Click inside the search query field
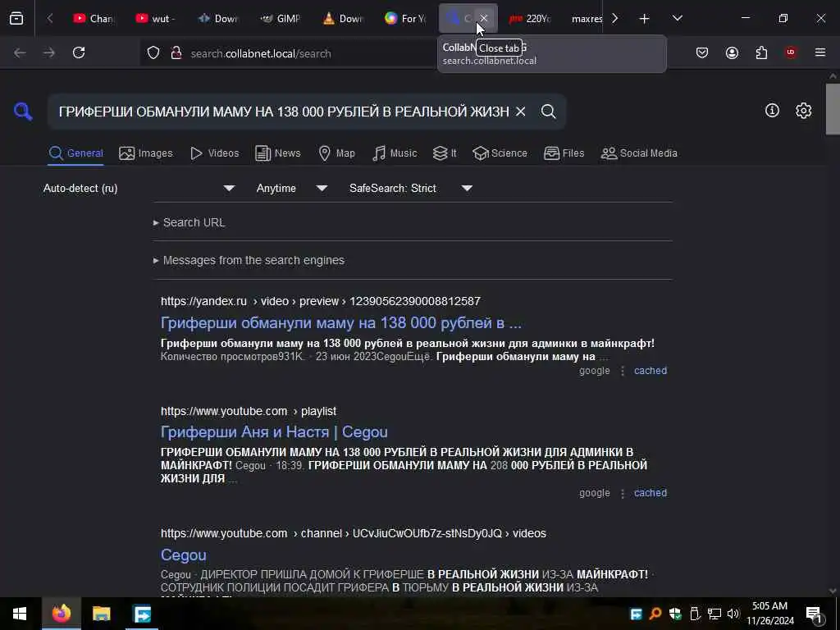Viewport: 840px width, 630px height. pyautogui.click(x=284, y=112)
